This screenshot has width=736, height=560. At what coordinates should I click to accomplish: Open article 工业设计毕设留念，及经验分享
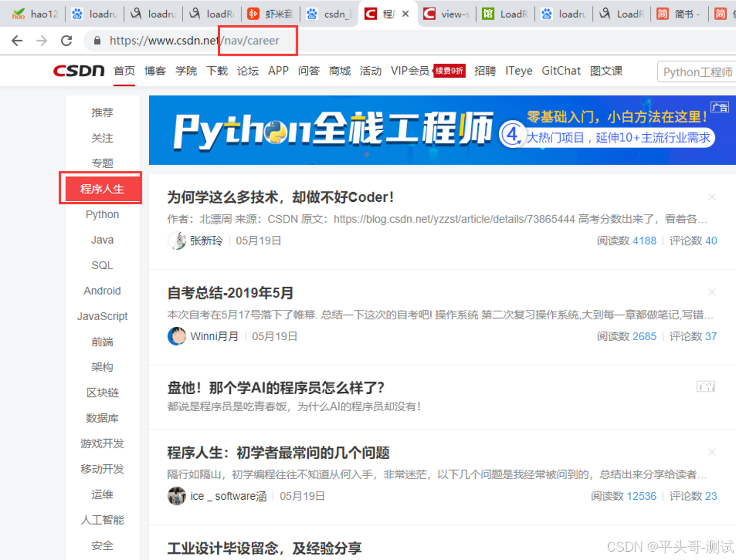coord(265,548)
